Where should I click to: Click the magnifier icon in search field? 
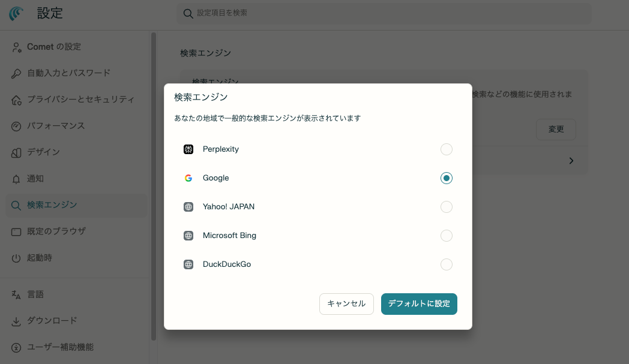tap(188, 13)
